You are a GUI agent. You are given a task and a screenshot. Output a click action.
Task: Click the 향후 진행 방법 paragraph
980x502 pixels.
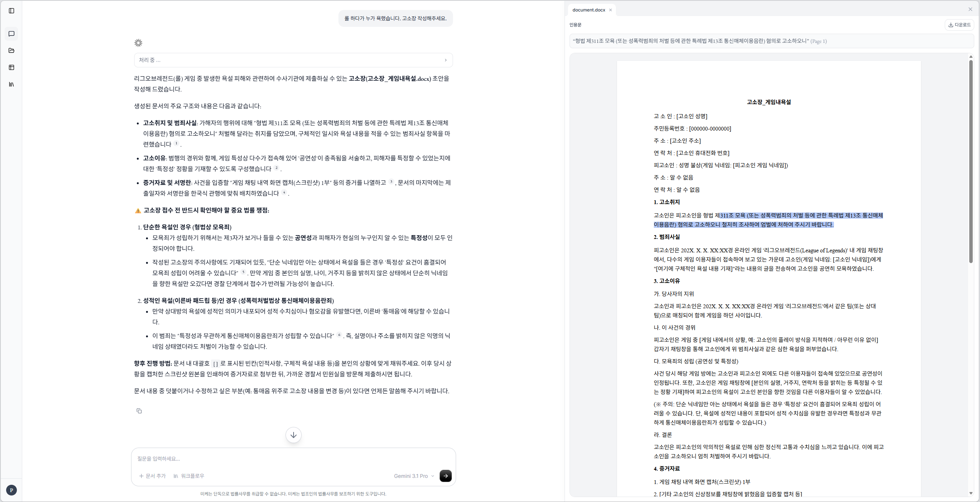click(x=293, y=368)
